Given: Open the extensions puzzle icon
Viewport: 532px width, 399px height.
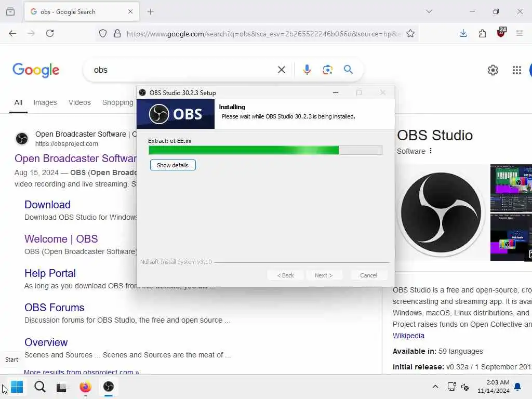Looking at the screenshot, I should click(x=482, y=33).
